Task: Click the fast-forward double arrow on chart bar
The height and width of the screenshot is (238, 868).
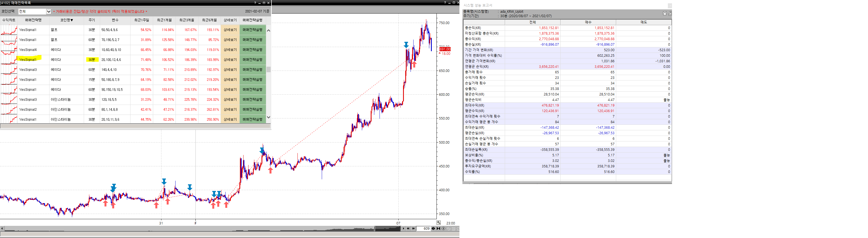Action: 414,229
